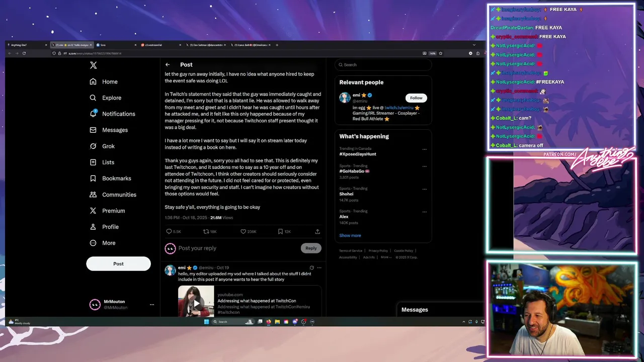Open Premium in X sidebar
Screen dimensions: 644x362
click(x=107, y=210)
